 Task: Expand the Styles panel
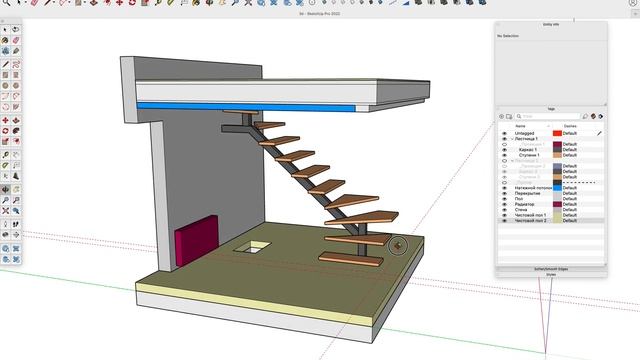point(551,275)
